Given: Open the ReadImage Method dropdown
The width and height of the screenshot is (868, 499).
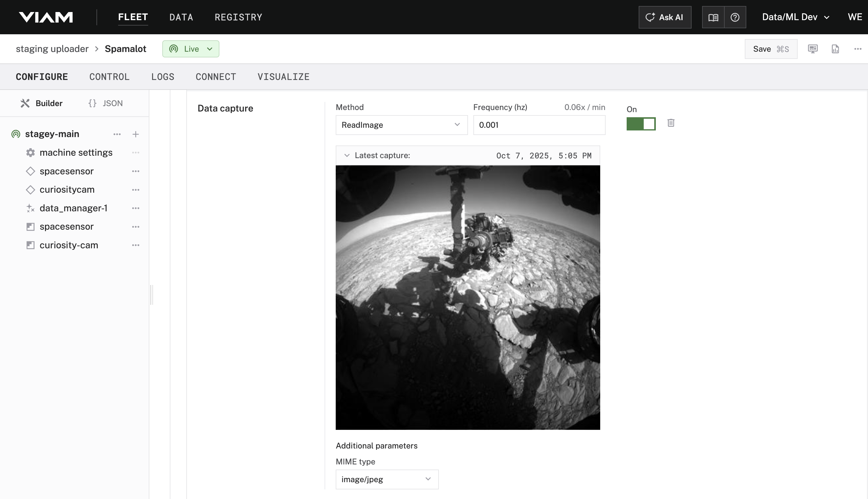Looking at the screenshot, I should pyautogui.click(x=401, y=125).
